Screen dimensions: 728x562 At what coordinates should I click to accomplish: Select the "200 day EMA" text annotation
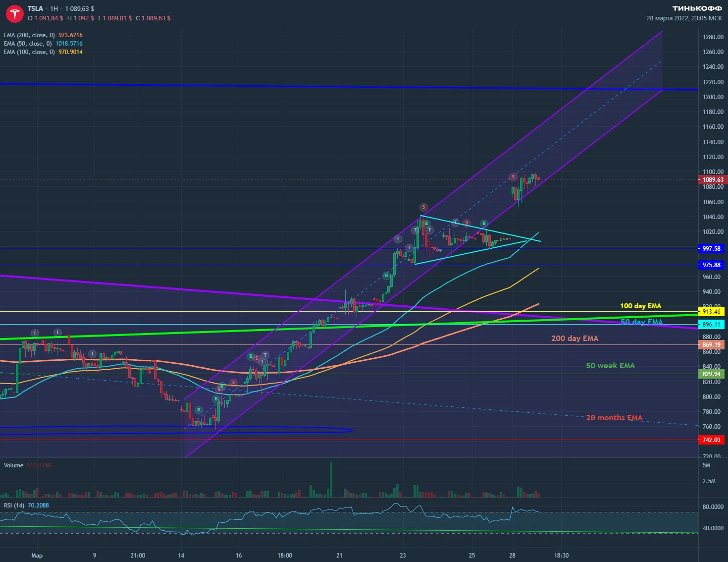click(575, 338)
